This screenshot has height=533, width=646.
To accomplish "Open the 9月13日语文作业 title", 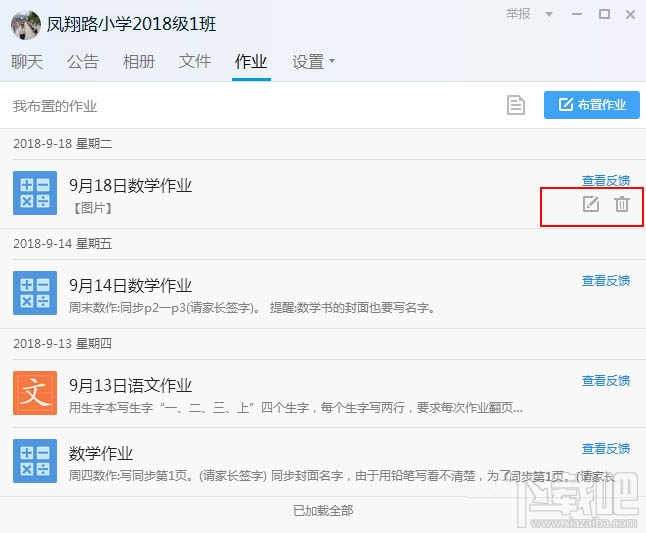I will pos(130,386).
